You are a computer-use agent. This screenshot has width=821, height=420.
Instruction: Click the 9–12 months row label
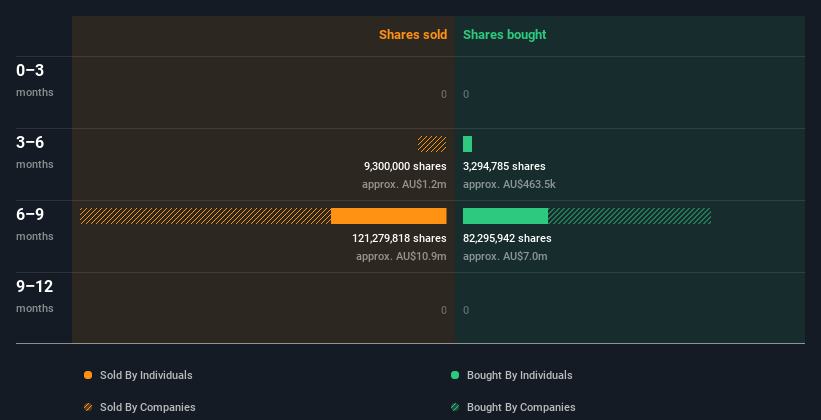[35, 296]
